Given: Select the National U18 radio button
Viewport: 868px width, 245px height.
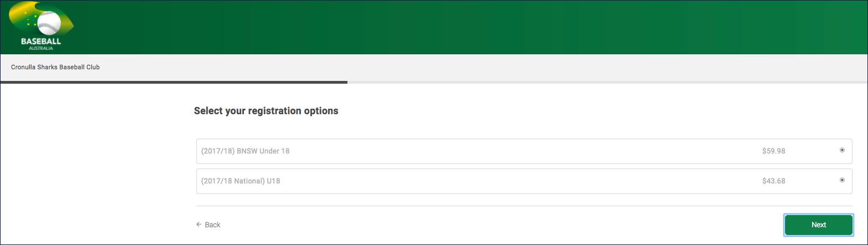Looking at the screenshot, I should pyautogui.click(x=842, y=180).
